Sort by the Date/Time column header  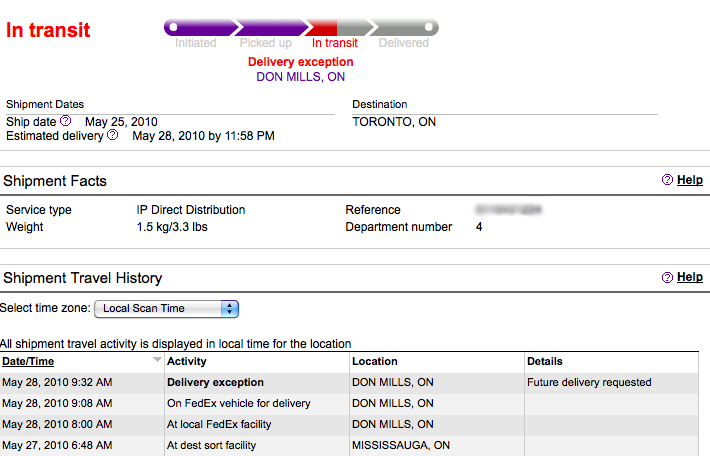click(28, 361)
